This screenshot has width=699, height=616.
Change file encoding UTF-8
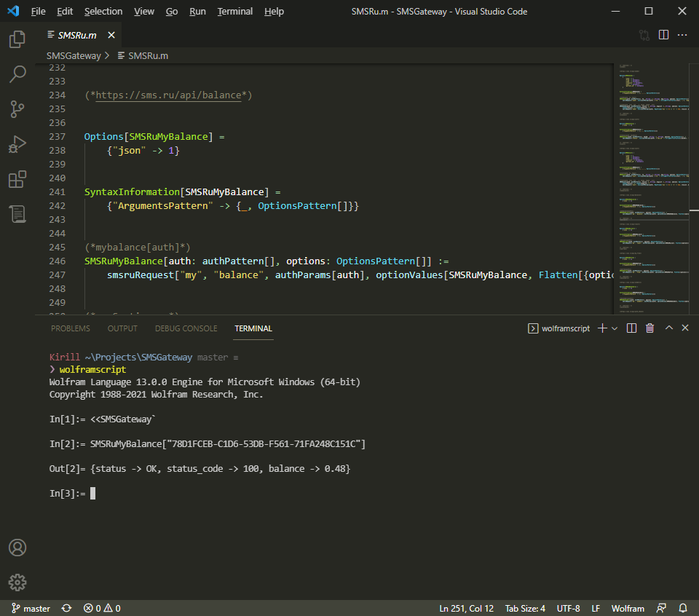pos(568,609)
